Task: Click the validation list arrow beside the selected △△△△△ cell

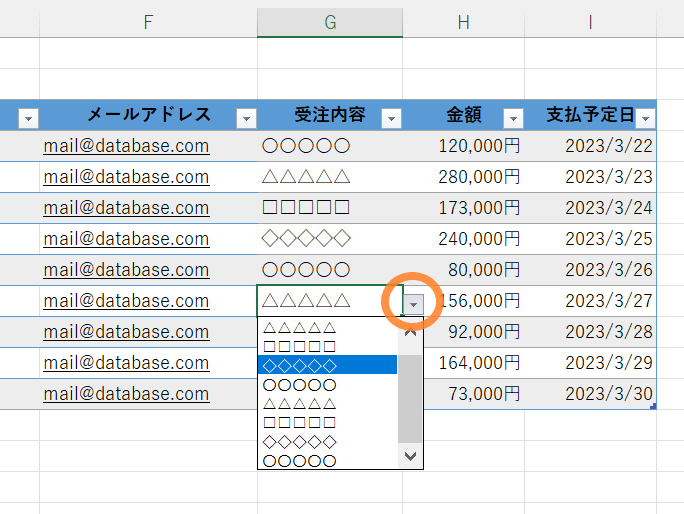Action: 413,304
